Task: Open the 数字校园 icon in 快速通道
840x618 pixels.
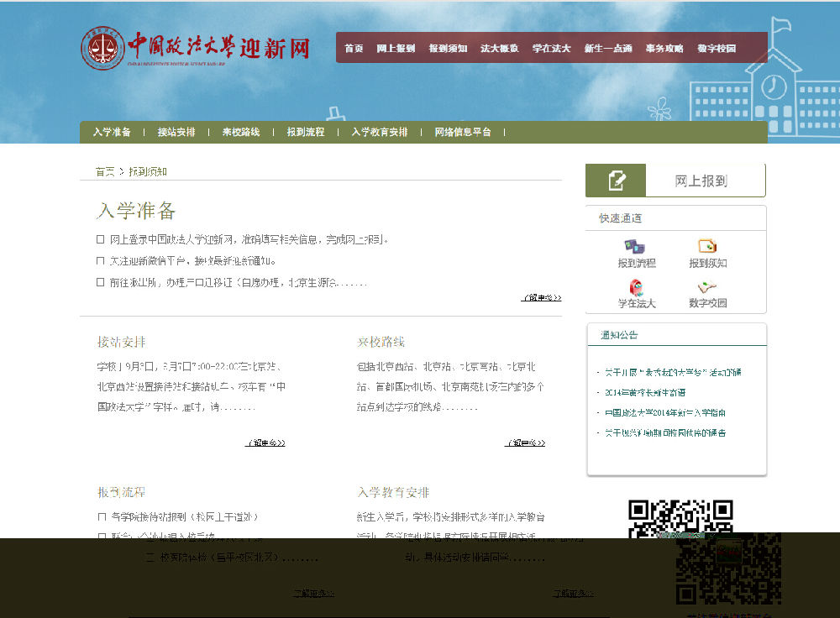Action: pos(707,287)
